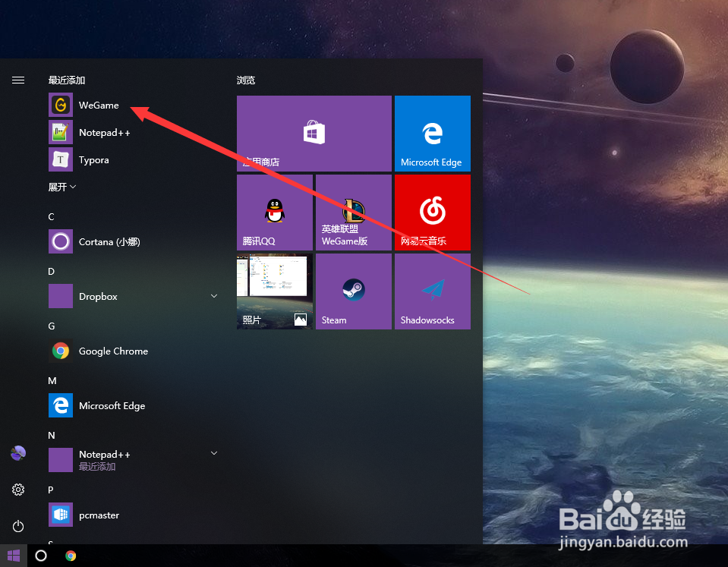The height and width of the screenshot is (567, 728).
Task: Click the Power button icon
Action: coord(18,526)
